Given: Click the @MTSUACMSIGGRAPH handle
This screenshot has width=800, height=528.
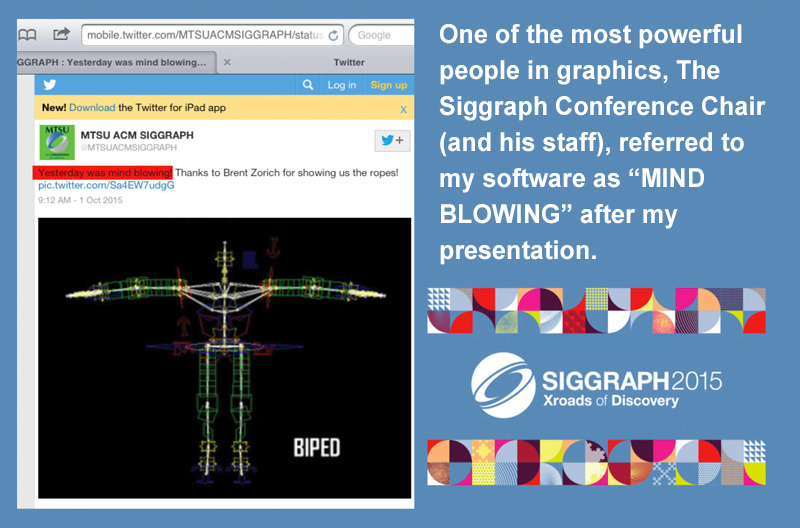Looking at the screenshot, I should [x=129, y=147].
